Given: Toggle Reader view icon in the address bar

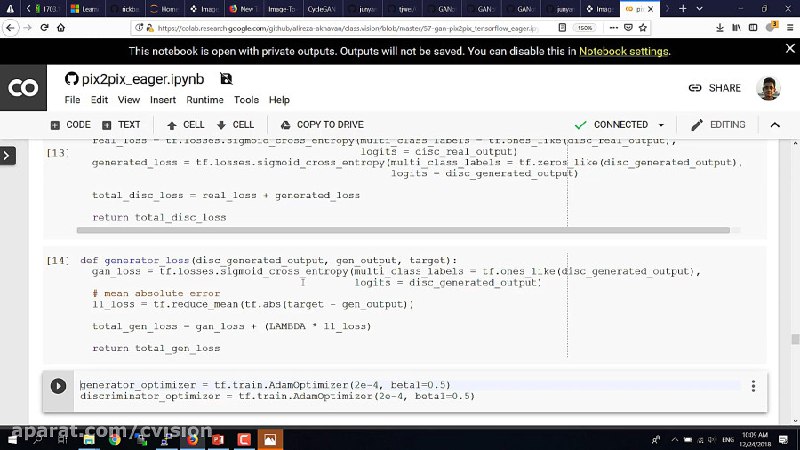Looking at the screenshot, I should coord(562,28).
